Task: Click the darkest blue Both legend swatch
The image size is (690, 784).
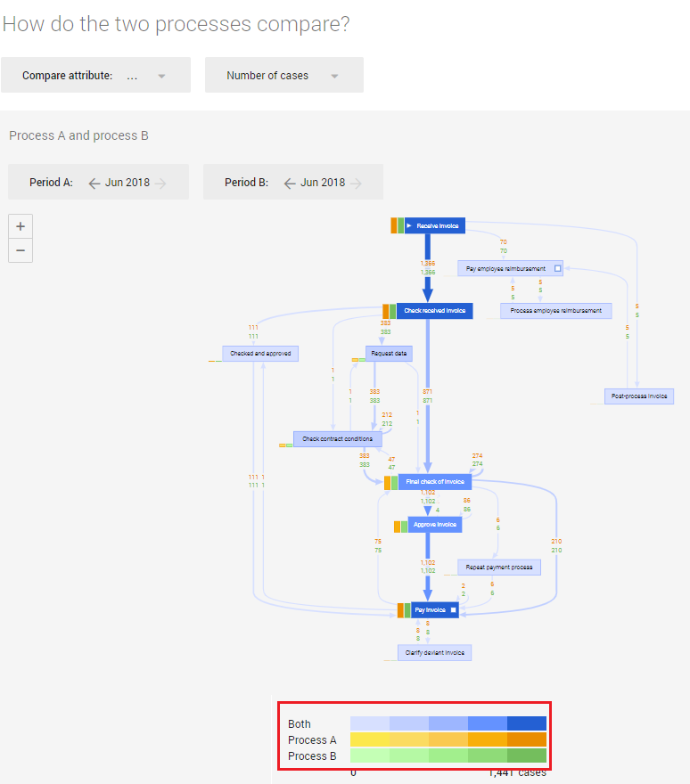Action: point(526,723)
